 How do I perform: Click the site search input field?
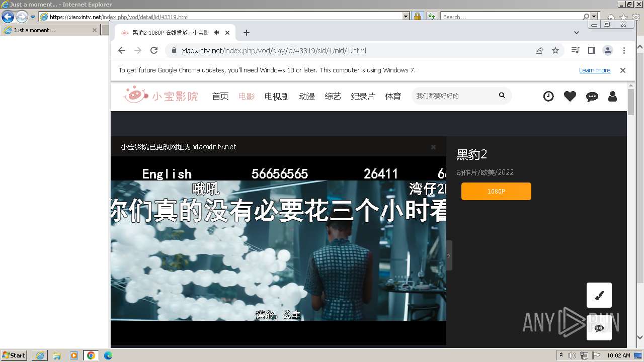pos(453,96)
